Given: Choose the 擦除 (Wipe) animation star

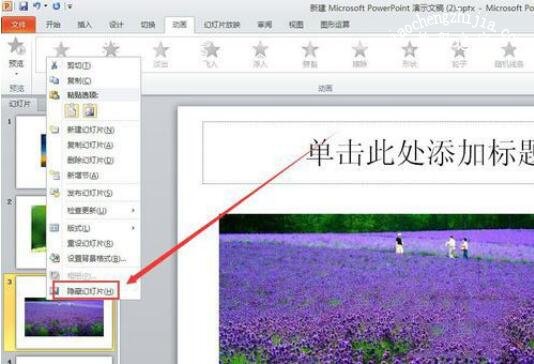Looking at the screenshot, I should (x=360, y=54).
